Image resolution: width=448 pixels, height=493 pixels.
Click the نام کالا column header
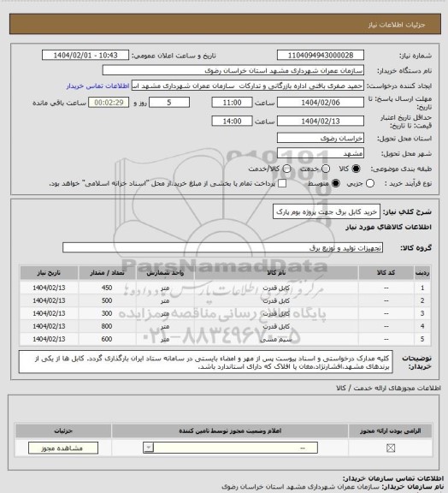tap(276, 273)
